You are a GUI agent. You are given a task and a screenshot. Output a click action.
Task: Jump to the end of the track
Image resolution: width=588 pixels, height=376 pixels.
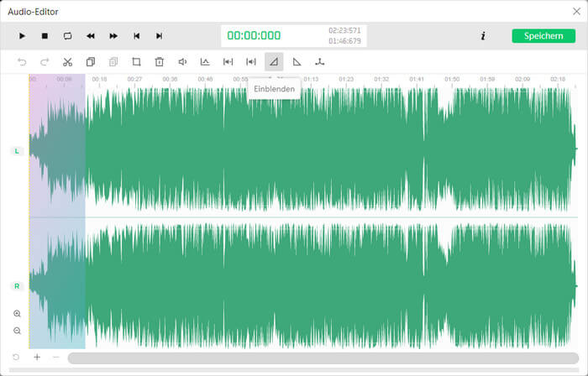pyautogui.click(x=159, y=36)
